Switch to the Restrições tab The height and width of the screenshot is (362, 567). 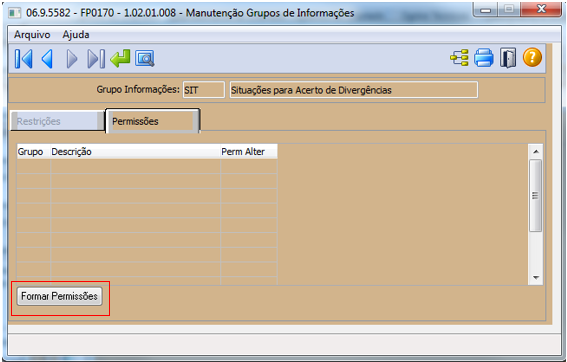coord(57,121)
